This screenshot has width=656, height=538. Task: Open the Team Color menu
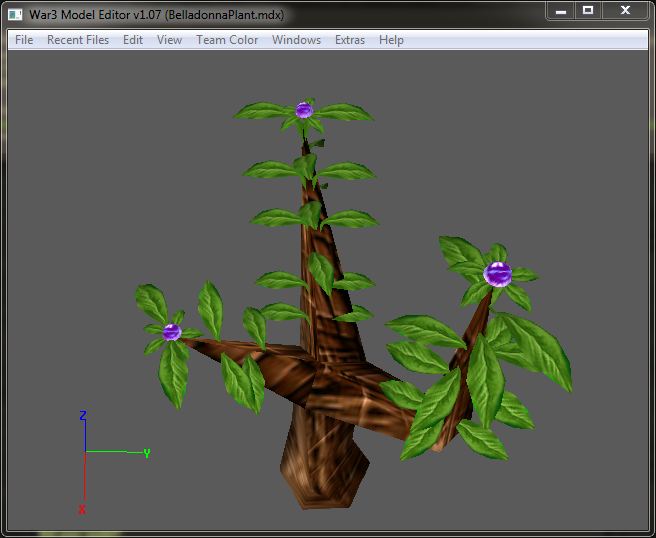[x=227, y=40]
